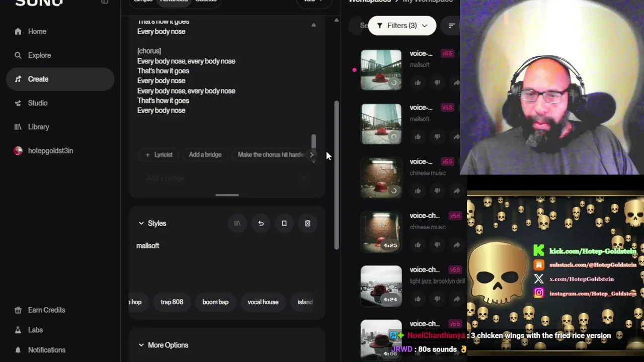This screenshot has width=644, height=362.
Task: Play the 4:24 light jazz thumbnail
Action: (x=381, y=286)
